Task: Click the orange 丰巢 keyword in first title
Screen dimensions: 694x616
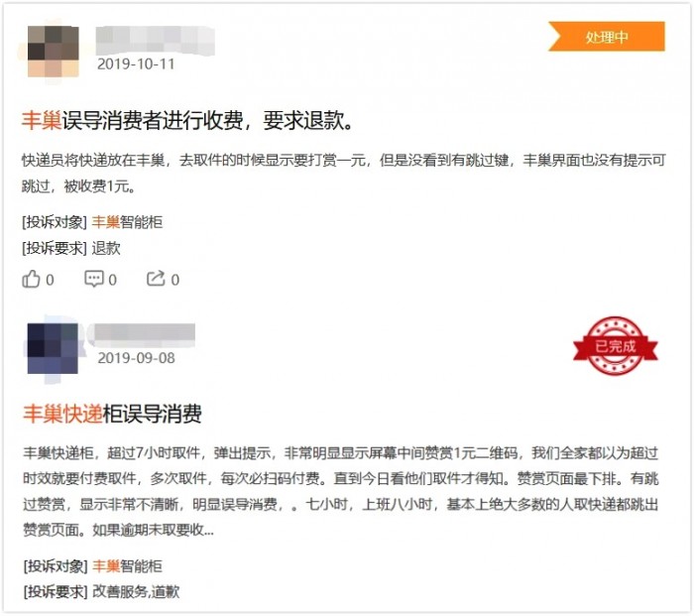Action: pos(42,120)
